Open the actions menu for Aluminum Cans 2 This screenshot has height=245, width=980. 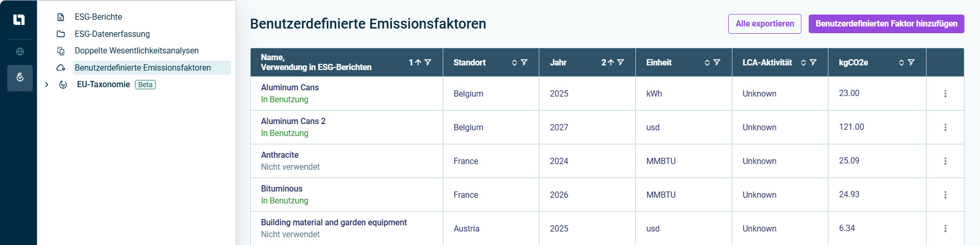tap(945, 127)
